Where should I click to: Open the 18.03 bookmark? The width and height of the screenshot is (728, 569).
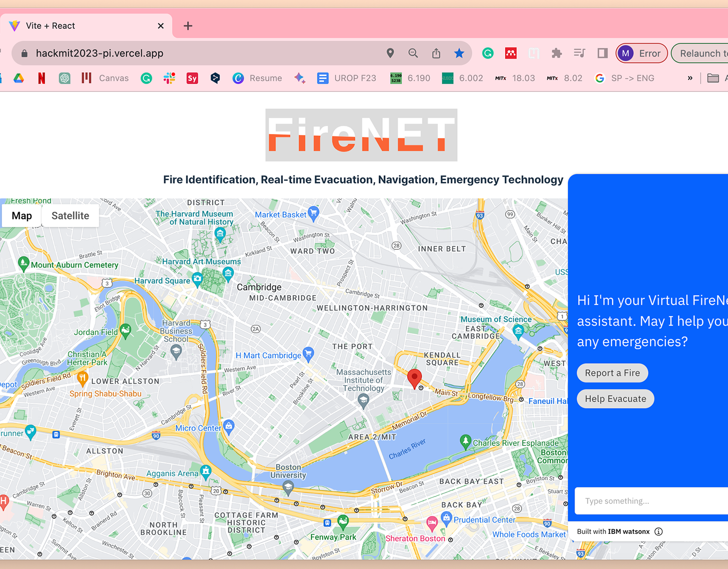click(x=515, y=78)
